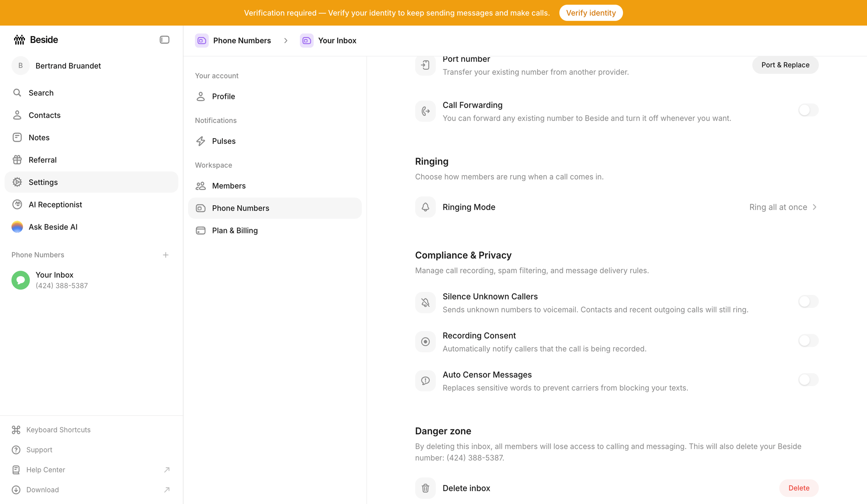The width and height of the screenshot is (867, 504).
Task: Click the Support question mark icon
Action: pyautogui.click(x=16, y=450)
